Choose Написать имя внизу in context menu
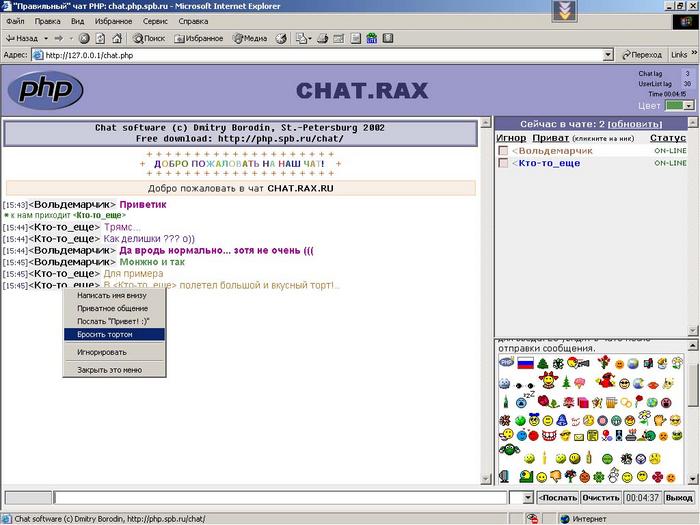 (x=114, y=296)
